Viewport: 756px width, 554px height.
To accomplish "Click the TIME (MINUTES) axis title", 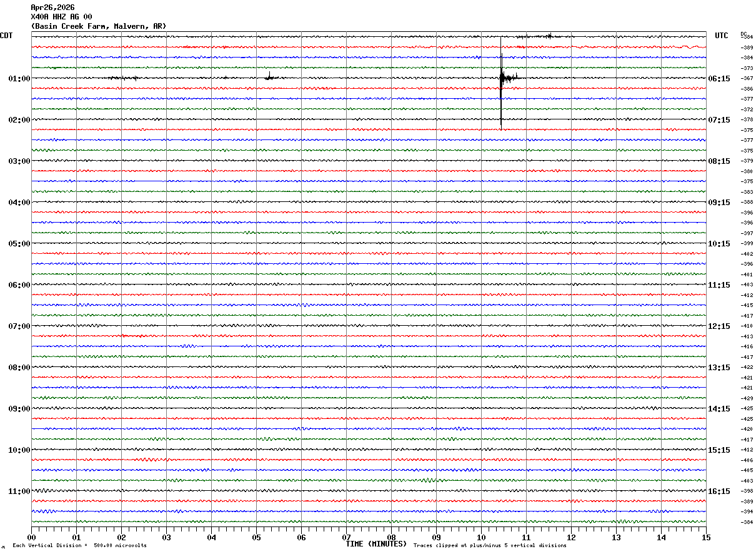I will coord(376,543).
